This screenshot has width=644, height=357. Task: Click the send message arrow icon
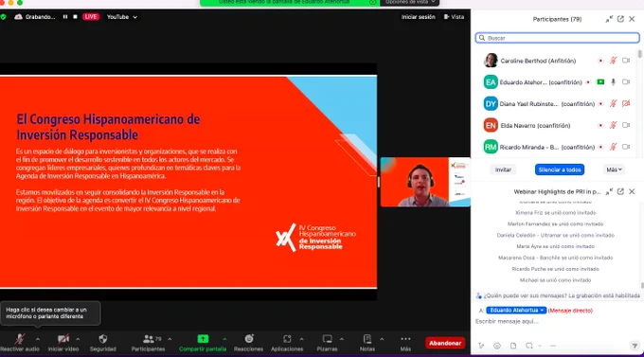pos(635,346)
